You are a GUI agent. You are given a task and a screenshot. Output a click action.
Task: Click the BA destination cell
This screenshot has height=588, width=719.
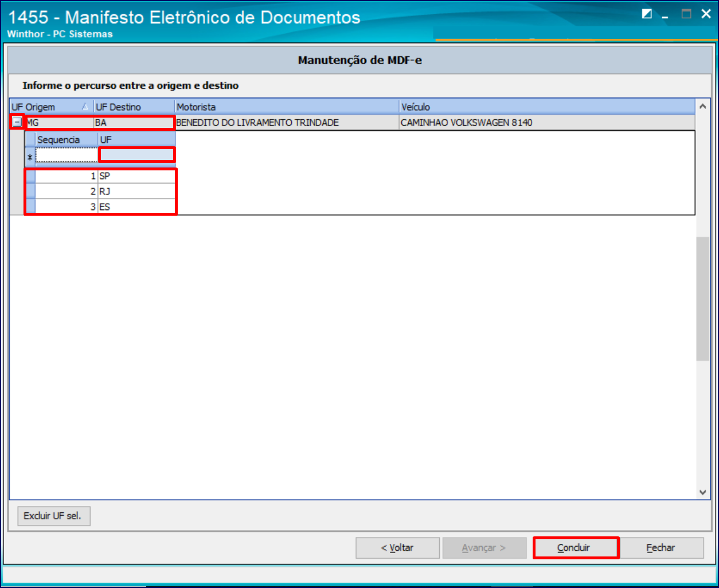tap(134, 122)
